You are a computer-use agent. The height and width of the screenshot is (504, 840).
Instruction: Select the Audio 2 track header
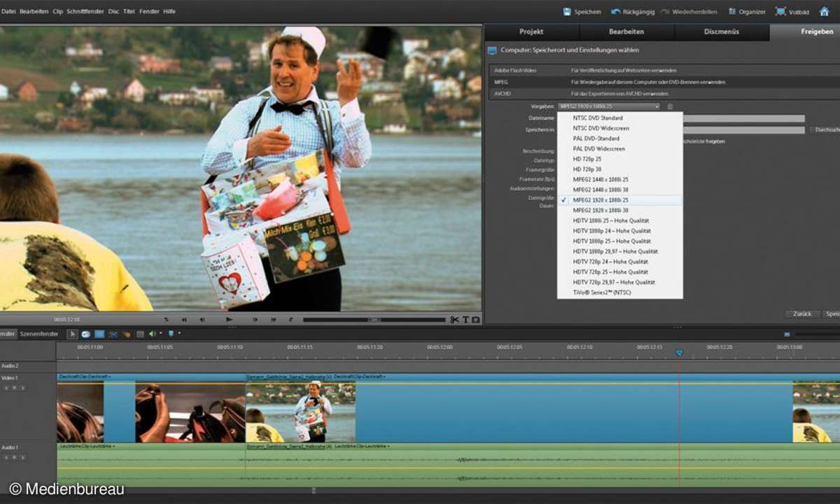tap(28, 366)
